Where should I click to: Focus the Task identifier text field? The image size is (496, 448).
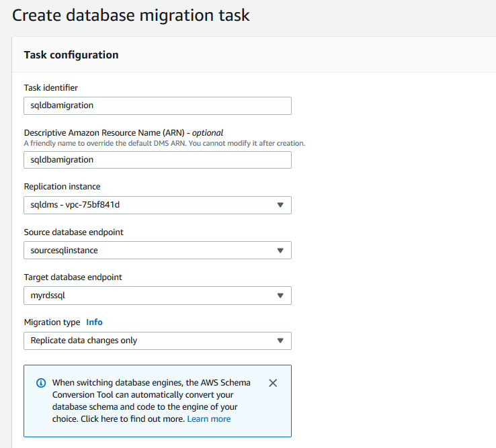click(157, 105)
